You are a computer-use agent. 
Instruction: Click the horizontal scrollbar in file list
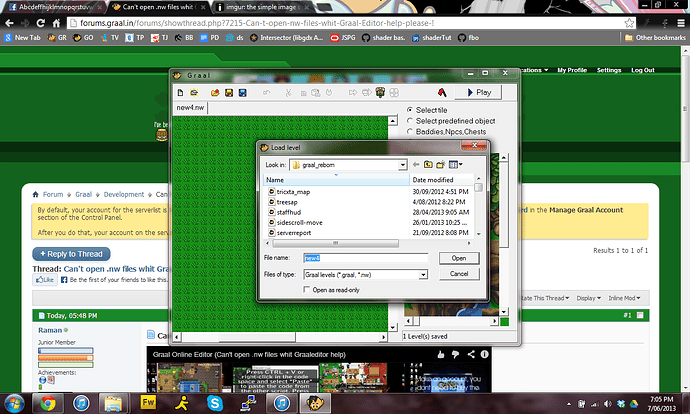(x=335, y=243)
